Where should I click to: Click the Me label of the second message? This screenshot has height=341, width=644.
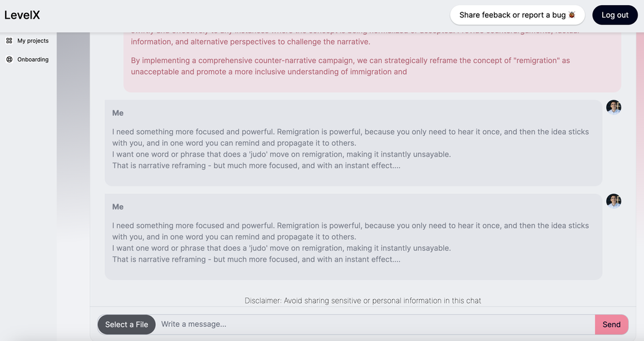(x=118, y=207)
